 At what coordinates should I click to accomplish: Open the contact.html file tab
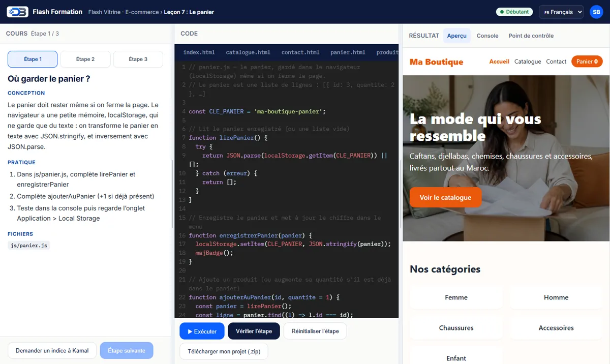click(x=300, y=52)
